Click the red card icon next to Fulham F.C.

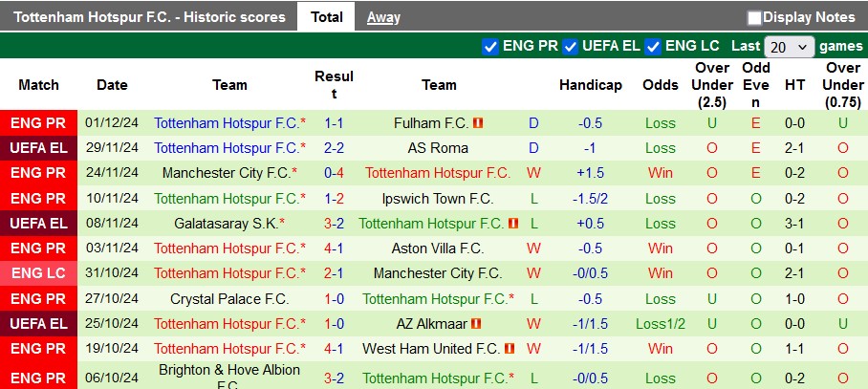(x=479, y=123)
